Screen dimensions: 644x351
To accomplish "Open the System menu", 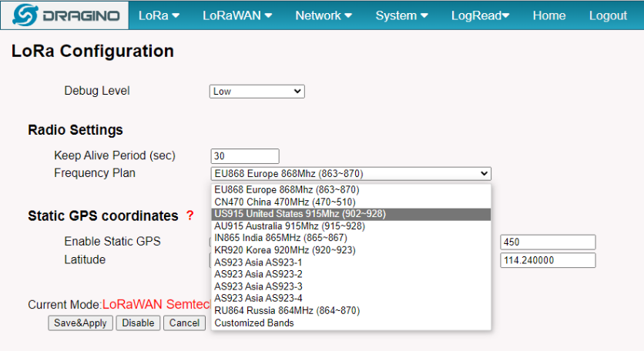I will [x=401, y=15].
